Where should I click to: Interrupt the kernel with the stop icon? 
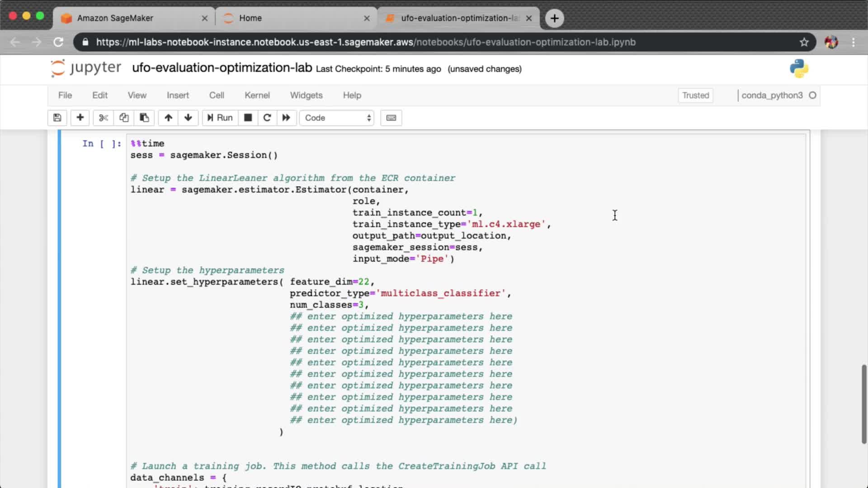(x=248, y=118)
